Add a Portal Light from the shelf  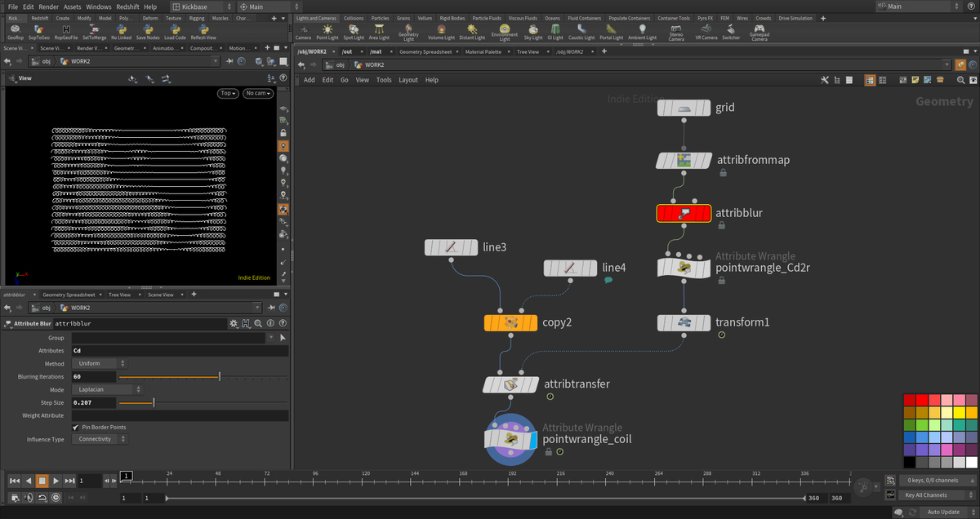click(x=611, y=32)
